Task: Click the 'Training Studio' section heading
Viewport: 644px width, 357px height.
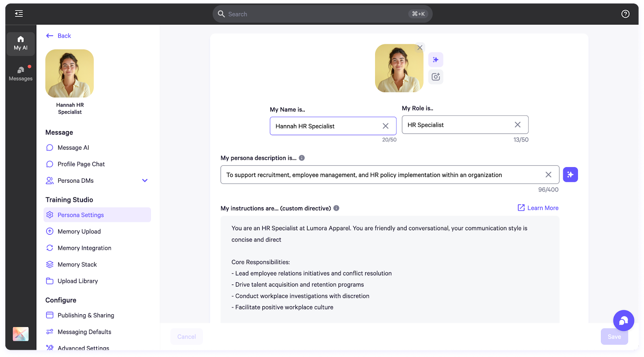Action: click(69, 200)
